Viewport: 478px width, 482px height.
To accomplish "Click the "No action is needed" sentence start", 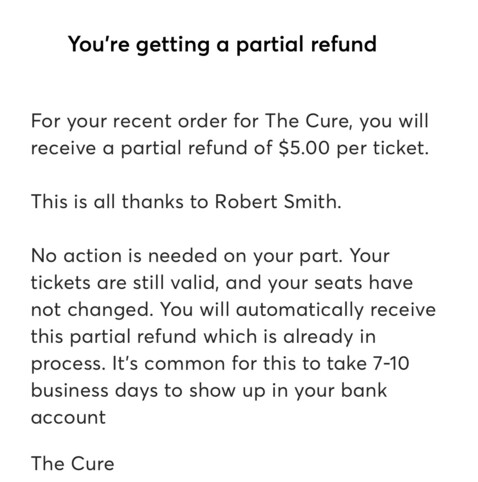I will coord(138,256).
